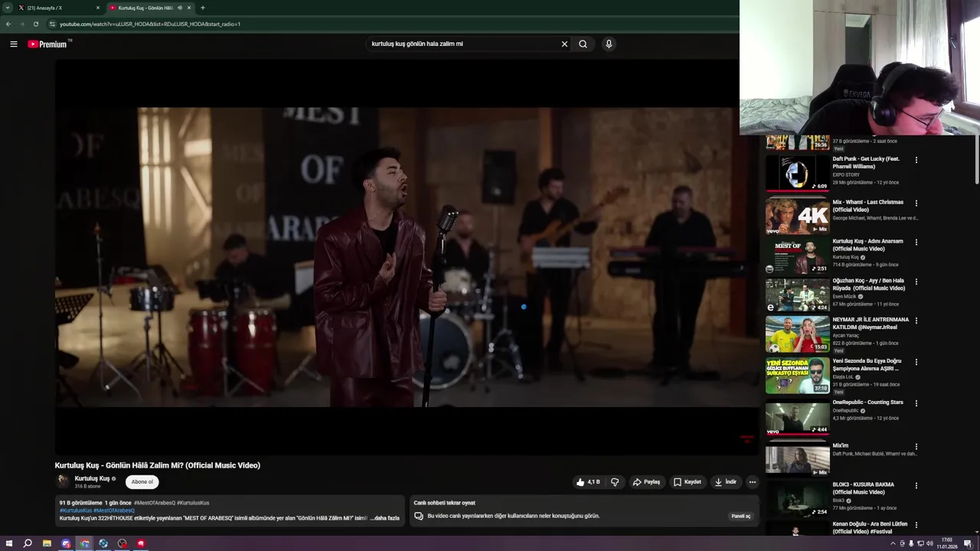The width and height of the screenshot is (980, 551).
Task: Open NEYMAR JR İLE ANTRENMANA video title
Action: 871,323
